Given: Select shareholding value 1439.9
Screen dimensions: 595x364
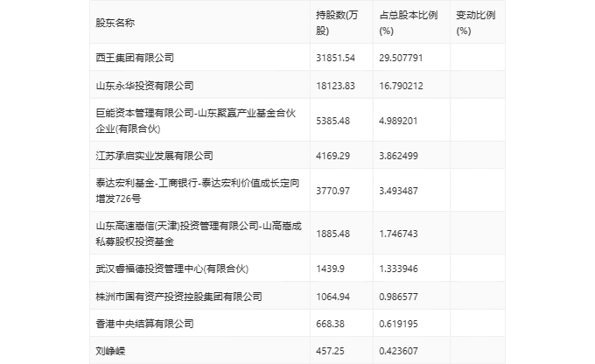Looking at the screenshot, I should [330, 269].
